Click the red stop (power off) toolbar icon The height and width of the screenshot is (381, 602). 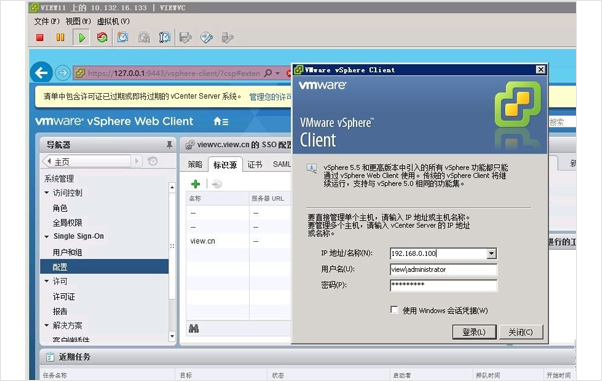click(x=40, y=37)
